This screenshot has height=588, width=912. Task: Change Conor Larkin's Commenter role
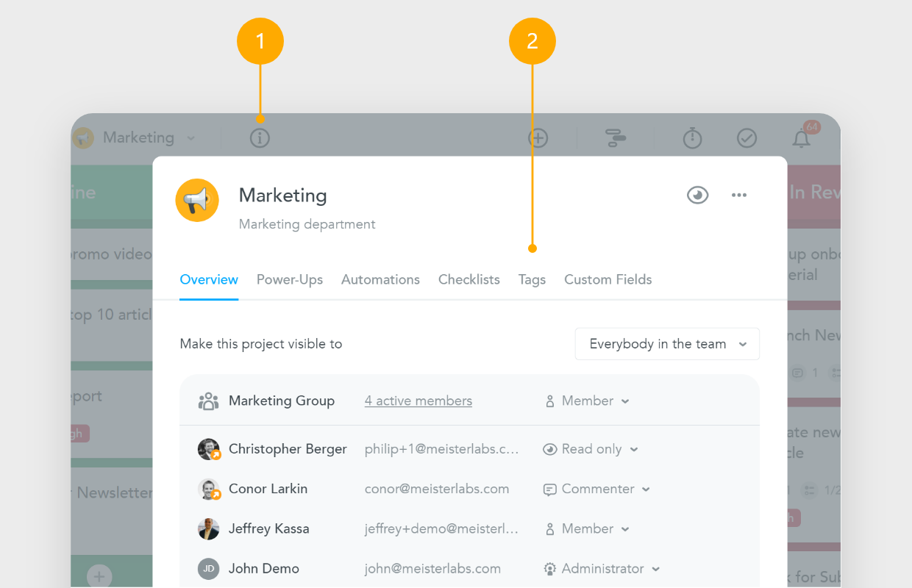point(596,489)
